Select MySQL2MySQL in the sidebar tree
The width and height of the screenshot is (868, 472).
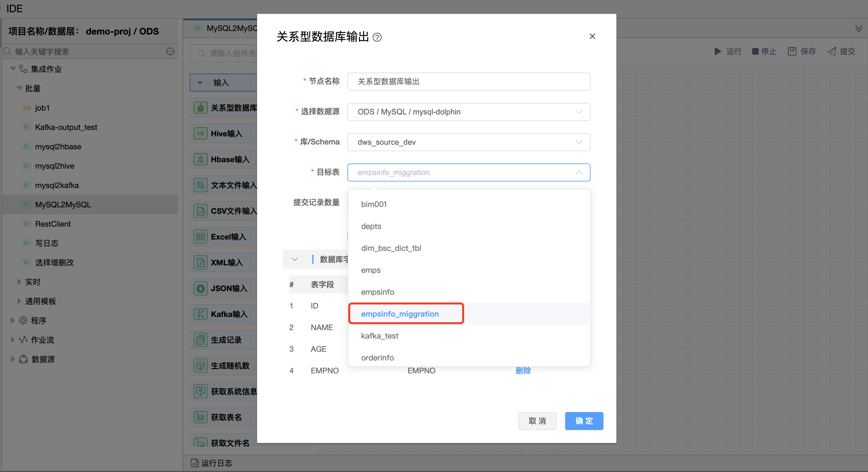[63, 204]
